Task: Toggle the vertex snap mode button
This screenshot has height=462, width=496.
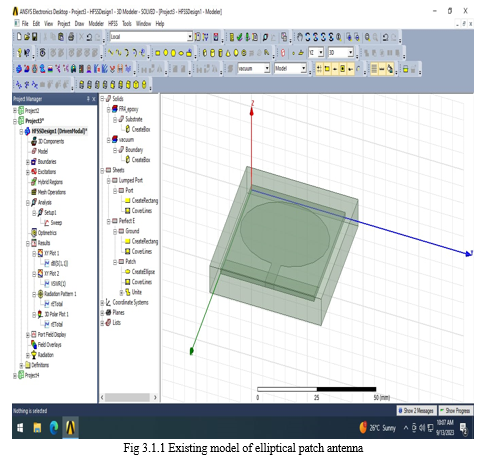Action: coord(327,69)
